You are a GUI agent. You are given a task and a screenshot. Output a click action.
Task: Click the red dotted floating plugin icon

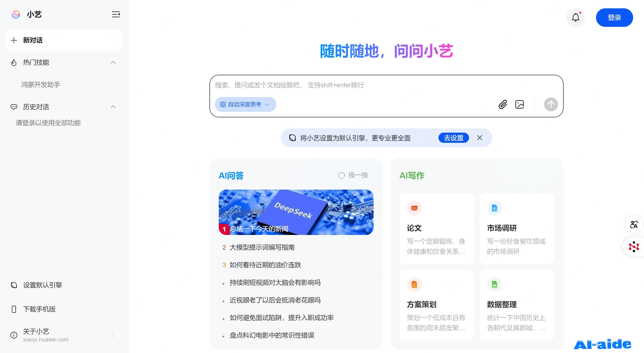634,247
